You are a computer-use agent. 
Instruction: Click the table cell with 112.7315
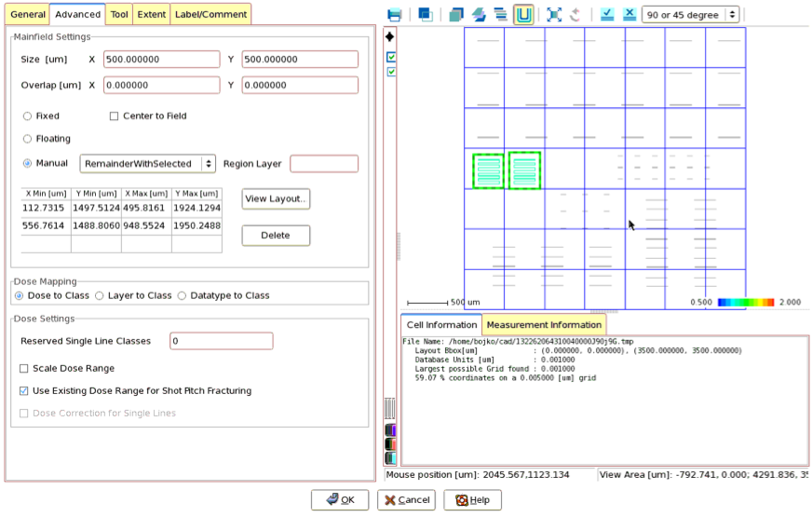46,208
